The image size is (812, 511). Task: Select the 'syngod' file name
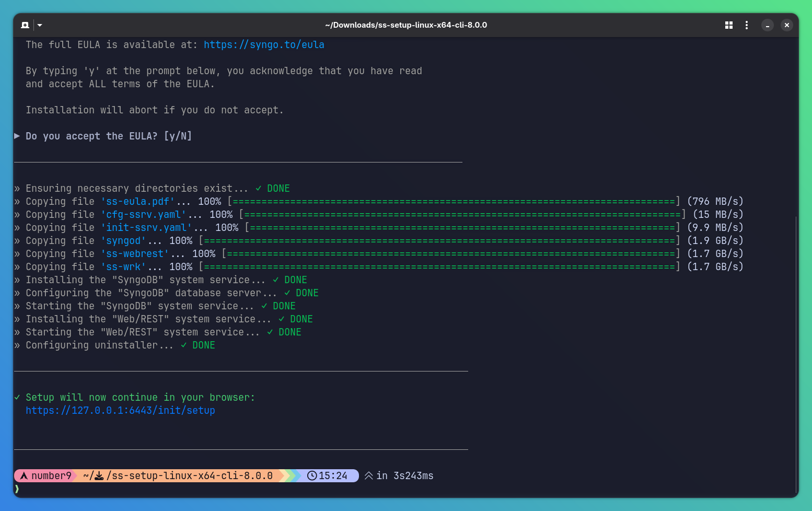pos(123,241)
